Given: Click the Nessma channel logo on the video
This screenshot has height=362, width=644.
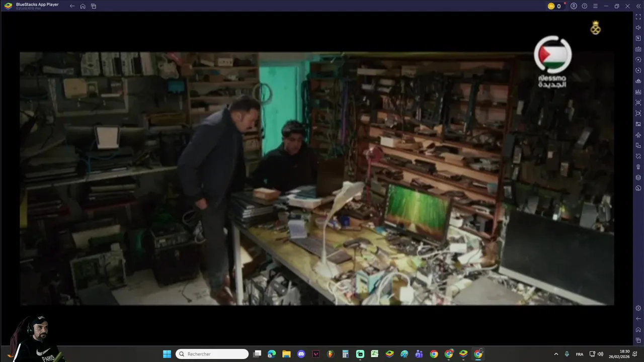Looking at the screenshot, I should (x=552, y=61).
